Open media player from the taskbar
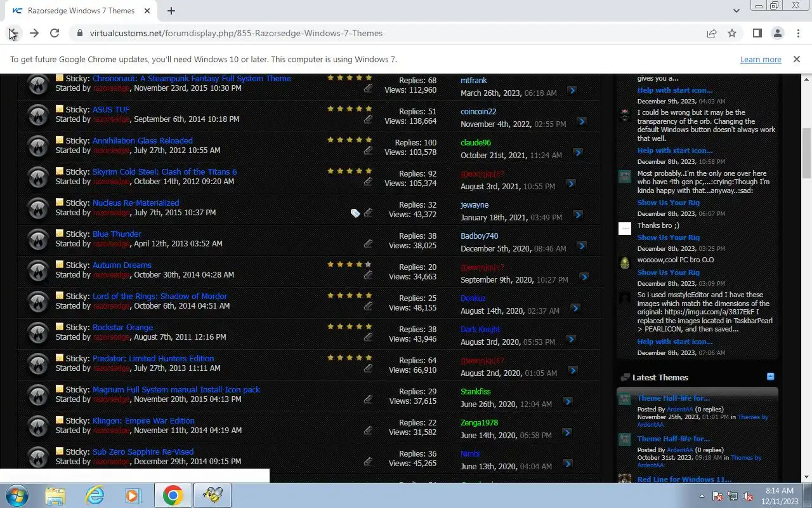This screenshot has height=508, width=812. pos(134,495)
